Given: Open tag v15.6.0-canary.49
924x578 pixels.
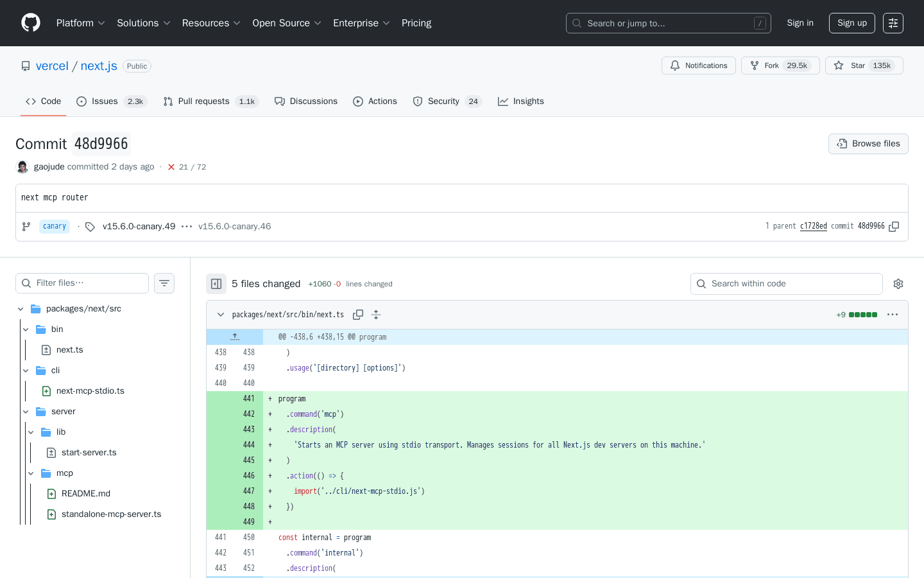Looking at the screenshot, I should pos(139,226).
